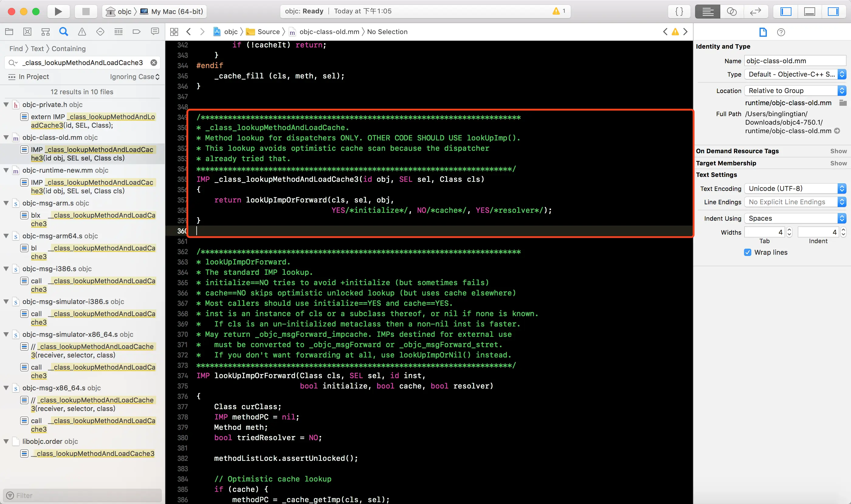Viewport: 851px width, 504px height.
Task: Open the Find navigator magnifier icon
Action: point(64,32)
